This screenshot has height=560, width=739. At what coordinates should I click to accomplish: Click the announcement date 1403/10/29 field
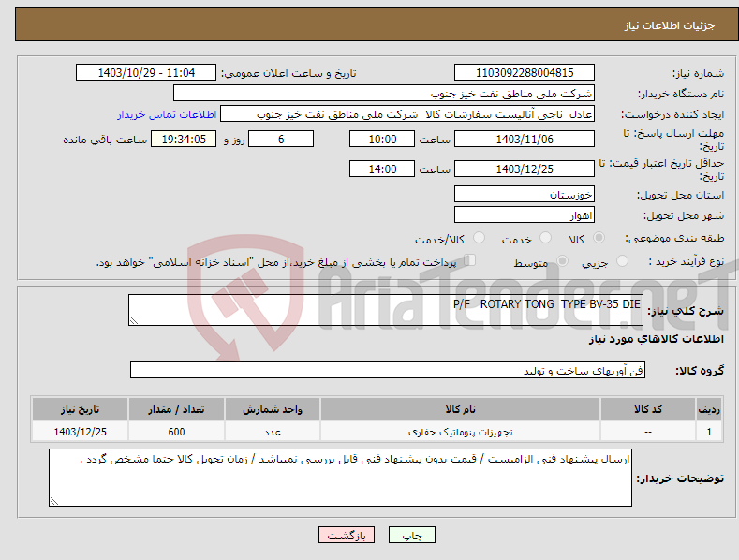coord(146,73)
